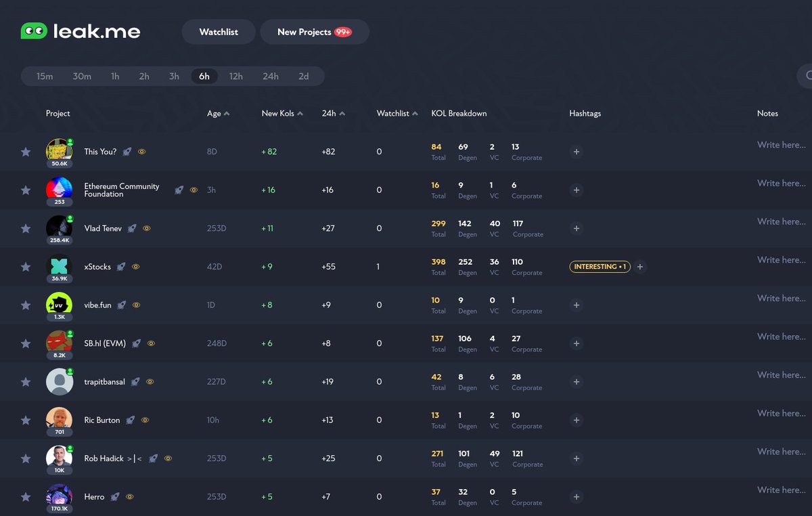Select the INTERESTING tag pill on xStocks
Viewport: 812px width, 516px height.
tap(600, 267)
